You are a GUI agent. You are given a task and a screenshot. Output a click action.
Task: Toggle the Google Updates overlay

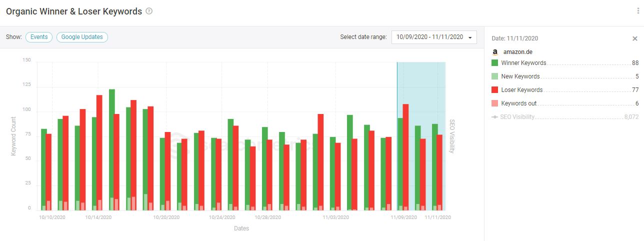(82, 37)
